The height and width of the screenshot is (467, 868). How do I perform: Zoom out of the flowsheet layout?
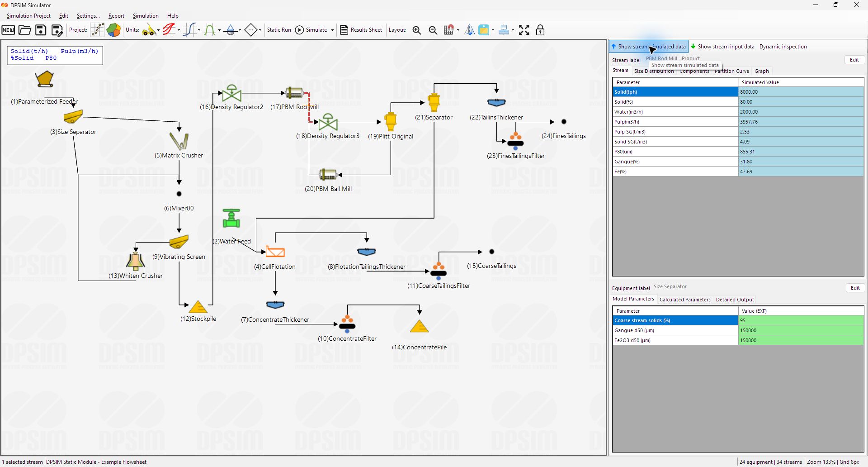coord(433,30)
